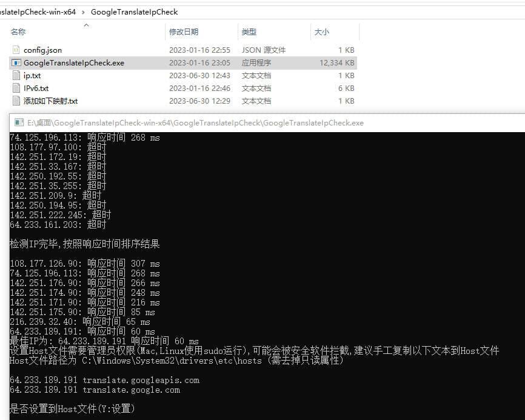
Task: Click the 添加如下映射.txt file icon
Action: pos(16,101)
